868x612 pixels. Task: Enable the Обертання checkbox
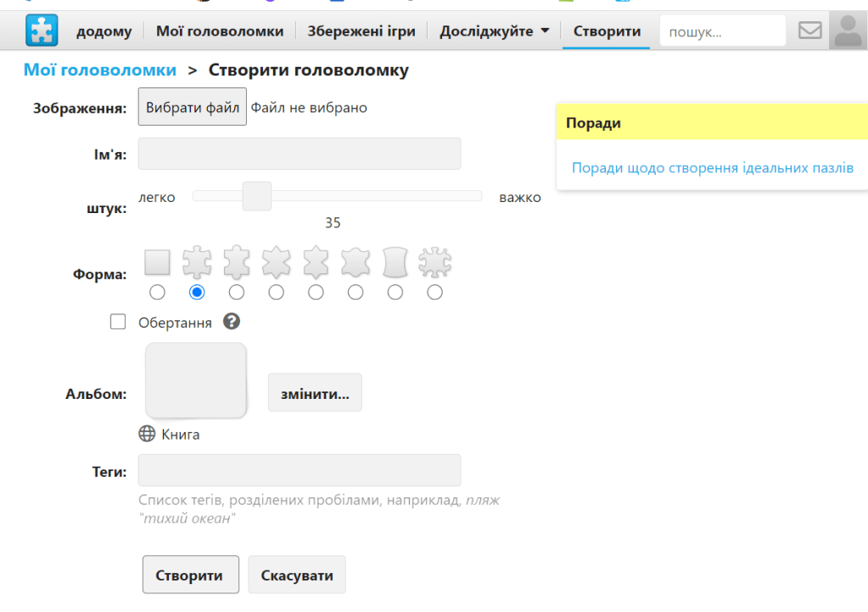tap(118, 322)
